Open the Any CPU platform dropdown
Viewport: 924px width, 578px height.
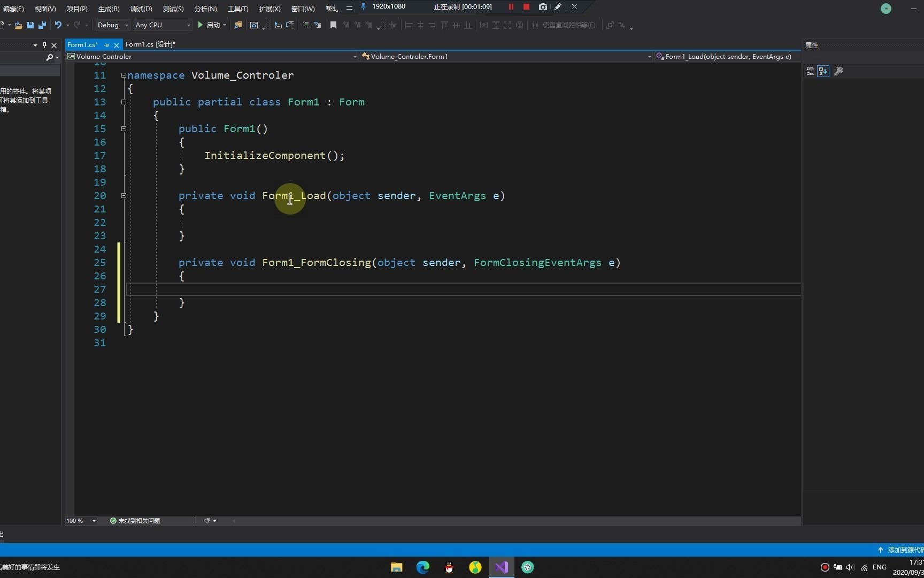[163, 25]
